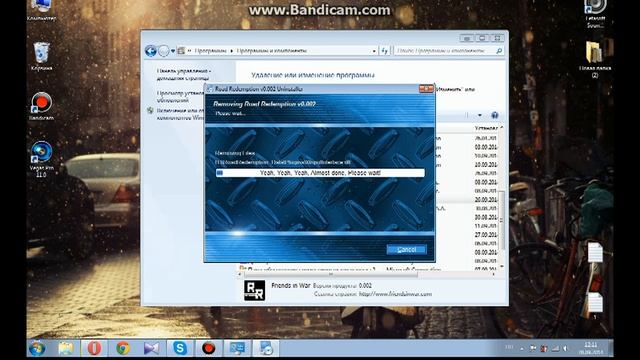The height and width of the screenshot is (360, 640).
Task: Go forward in the Control Panel window
Action: pos(164,51)
